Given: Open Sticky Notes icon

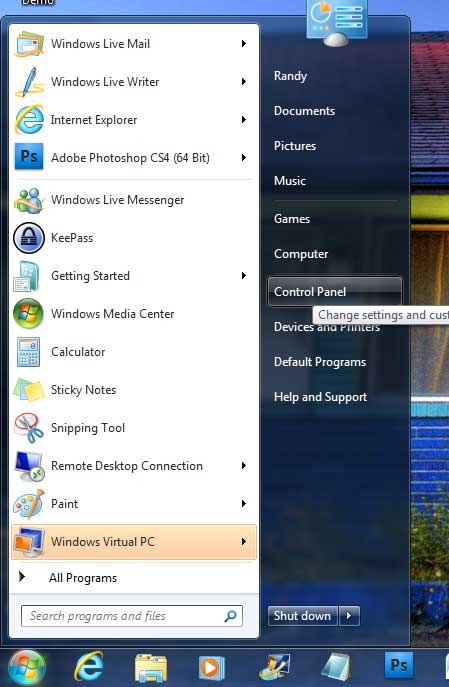Looking at the screenshot, I should pos(28,390).
